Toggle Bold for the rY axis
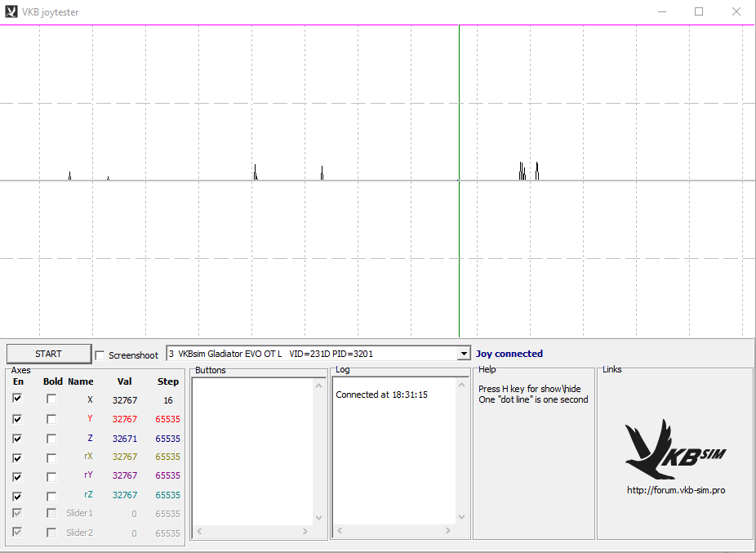The width and height of the screenshot is (756, 553). point(51,477)
